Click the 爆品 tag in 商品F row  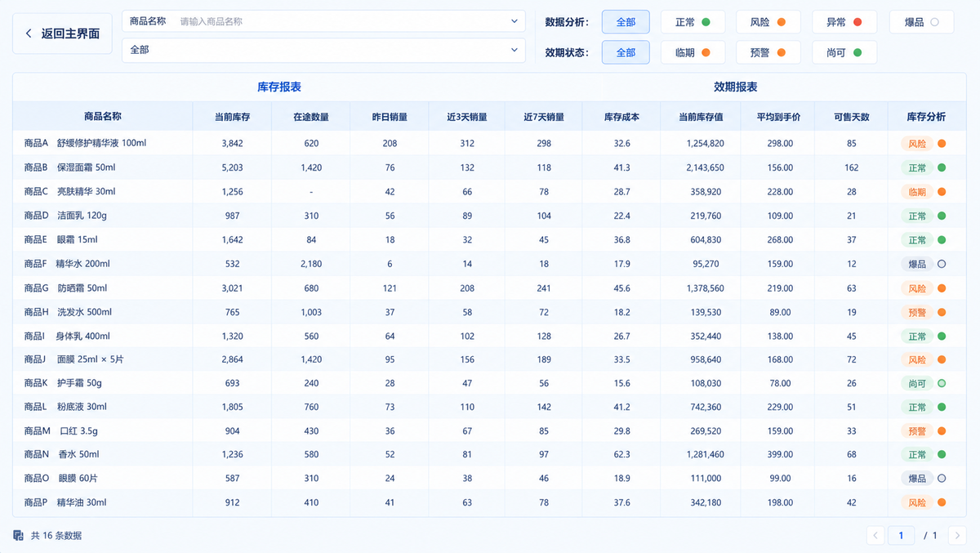(x=918, y=265)
